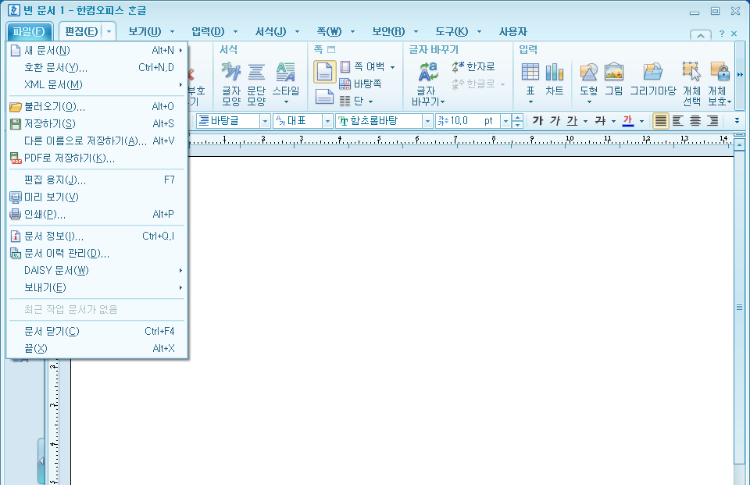Screen dimensions: 750x485
Task: Expand the 보내기 submenu
Action: (97, 288)
